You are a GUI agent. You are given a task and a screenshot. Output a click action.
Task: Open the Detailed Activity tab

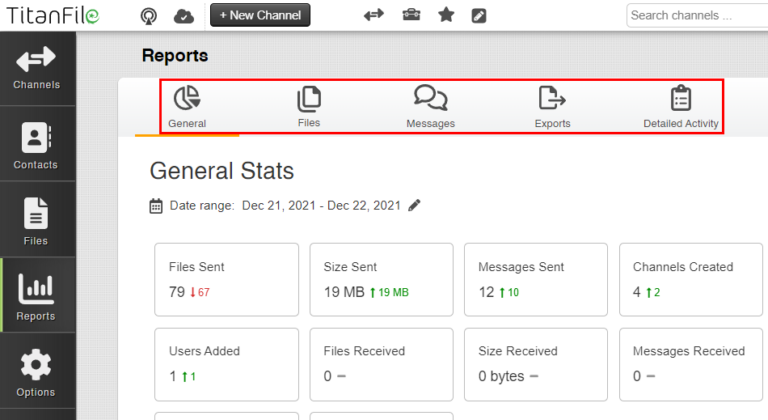point(681,106)
